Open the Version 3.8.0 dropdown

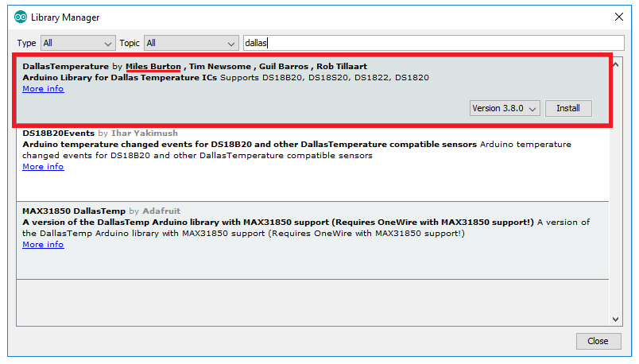click(x=505, y=108)
